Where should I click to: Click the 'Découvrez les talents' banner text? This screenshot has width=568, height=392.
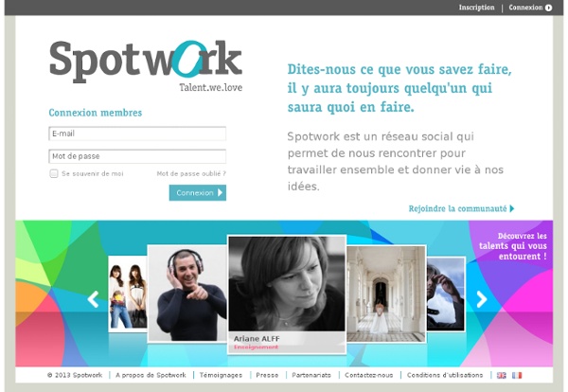pos(513,246)
